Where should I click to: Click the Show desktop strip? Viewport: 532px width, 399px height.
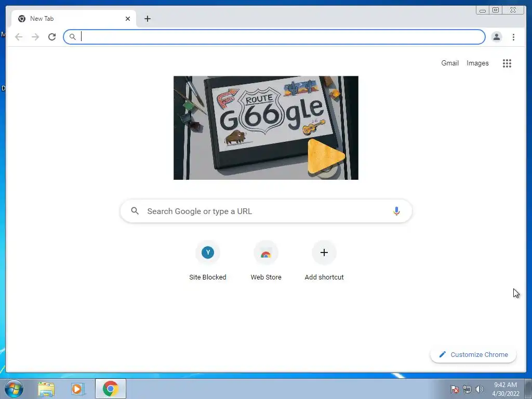pos(528,389)
